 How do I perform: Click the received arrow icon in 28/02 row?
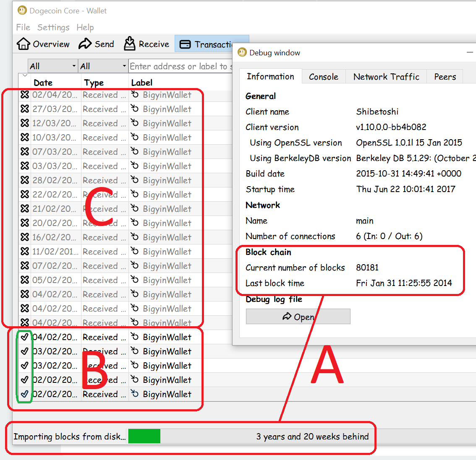pos(135,180)
